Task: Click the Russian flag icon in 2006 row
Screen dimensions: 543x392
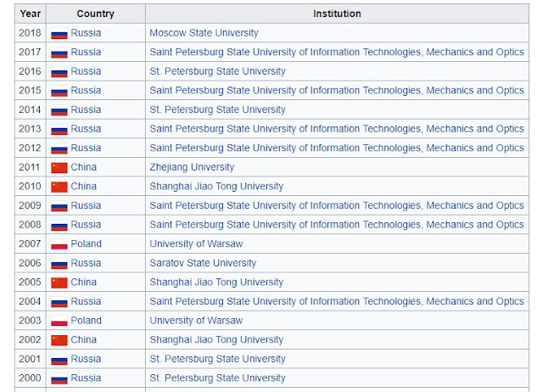Action: tap(59, 264)
